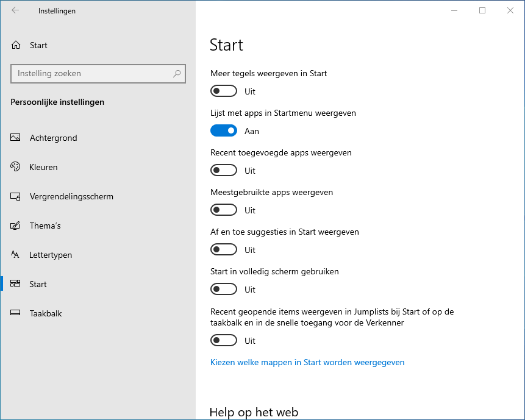The height and width of the screenshot is (420, 525).
Task: Disable Lijst met apps in Startmenu
Action: pos(224,131)
